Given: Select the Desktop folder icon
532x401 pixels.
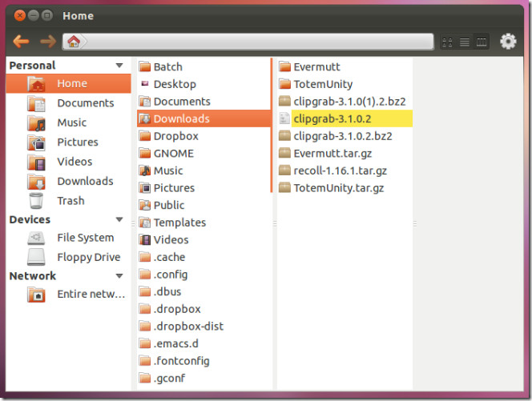Looking at the screenshot, I should [x=145, y=84].
